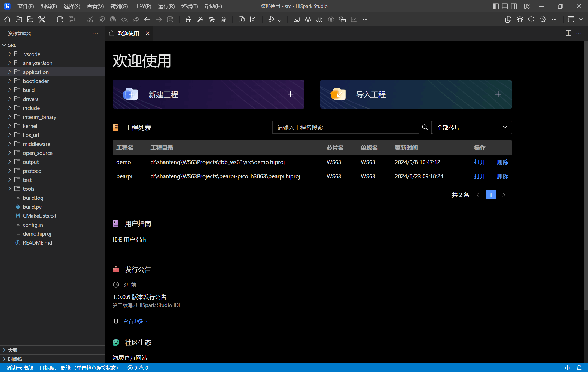Toggle the secondary side bar layout icon

tap(514, 6)
